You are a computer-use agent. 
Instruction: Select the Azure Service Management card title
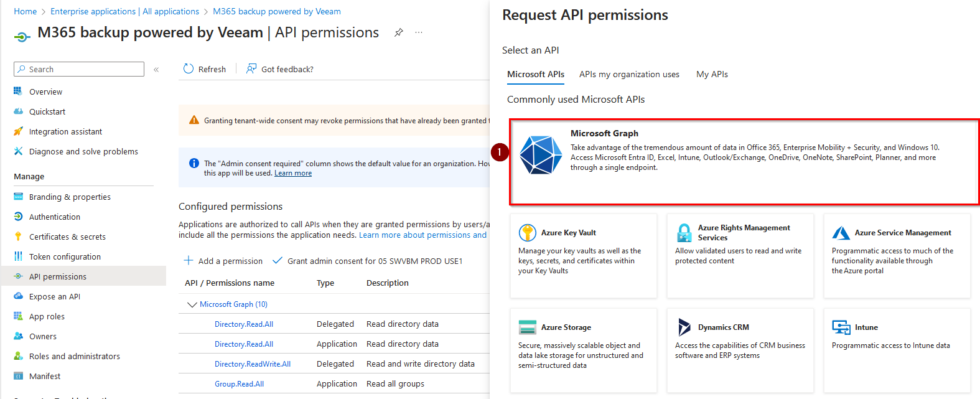(x=903, y=233)
